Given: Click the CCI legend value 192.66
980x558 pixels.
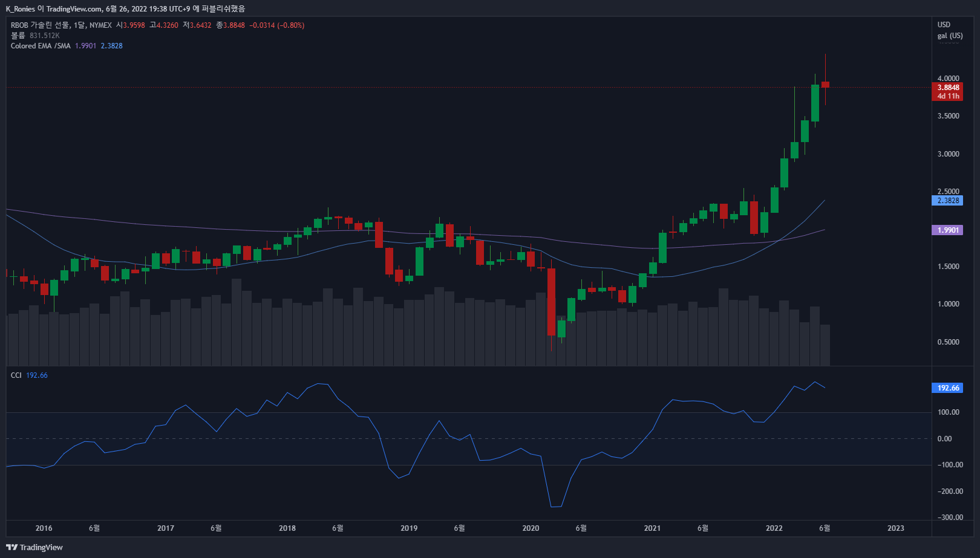Looking at the screenshot, I should coord(37,375).
